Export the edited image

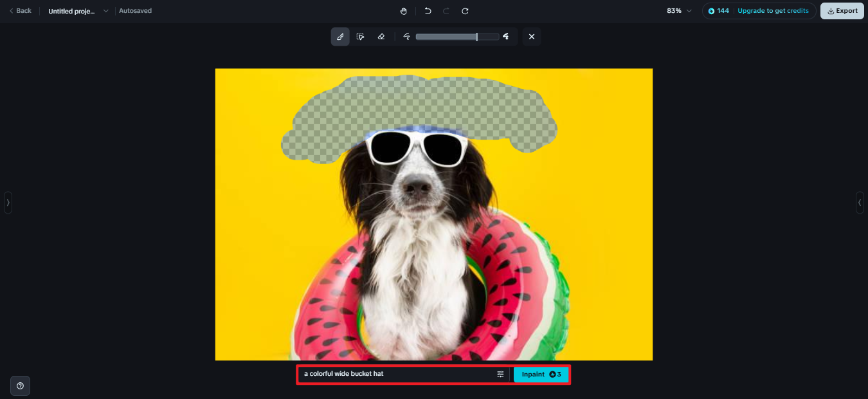842,11
